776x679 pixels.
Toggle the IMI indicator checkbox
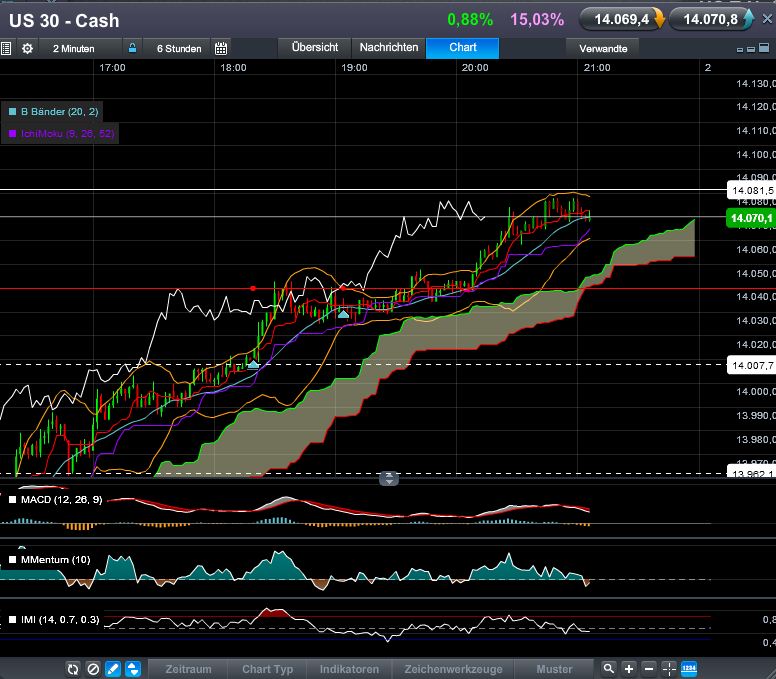pyautogui.click(x=13, y=620)
